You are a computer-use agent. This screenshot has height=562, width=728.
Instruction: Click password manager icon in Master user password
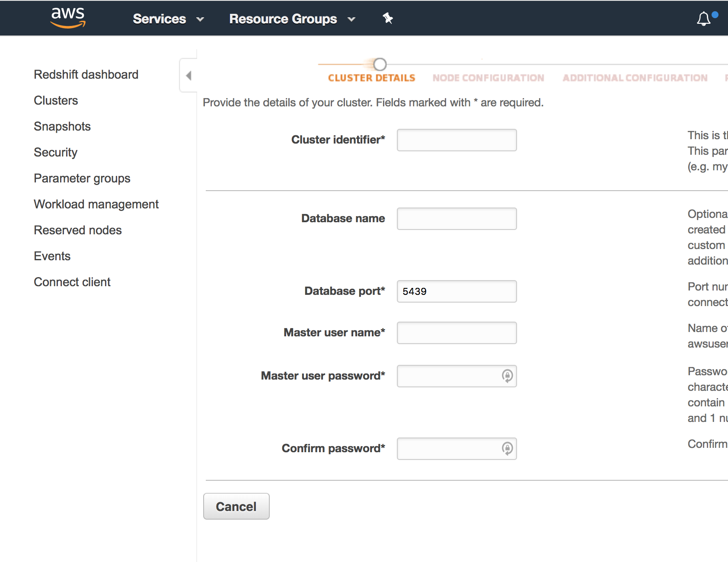(507, 376)
